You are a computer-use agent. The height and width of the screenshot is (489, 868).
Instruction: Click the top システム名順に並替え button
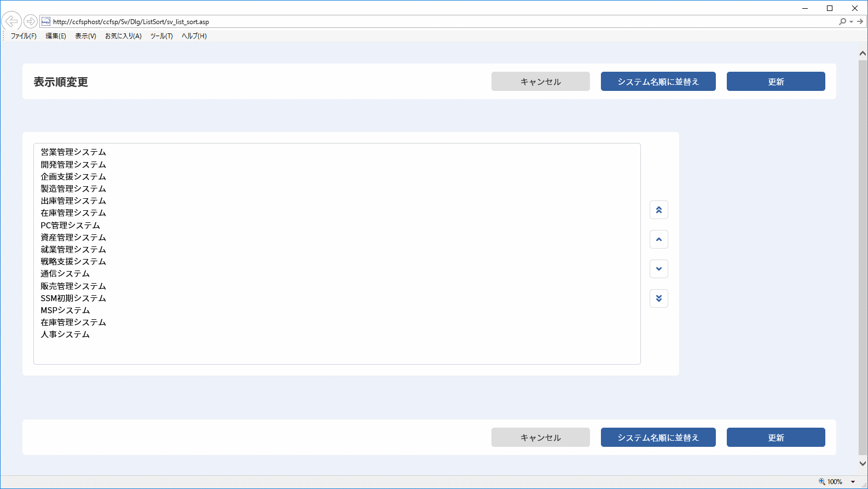pos(658,82)
